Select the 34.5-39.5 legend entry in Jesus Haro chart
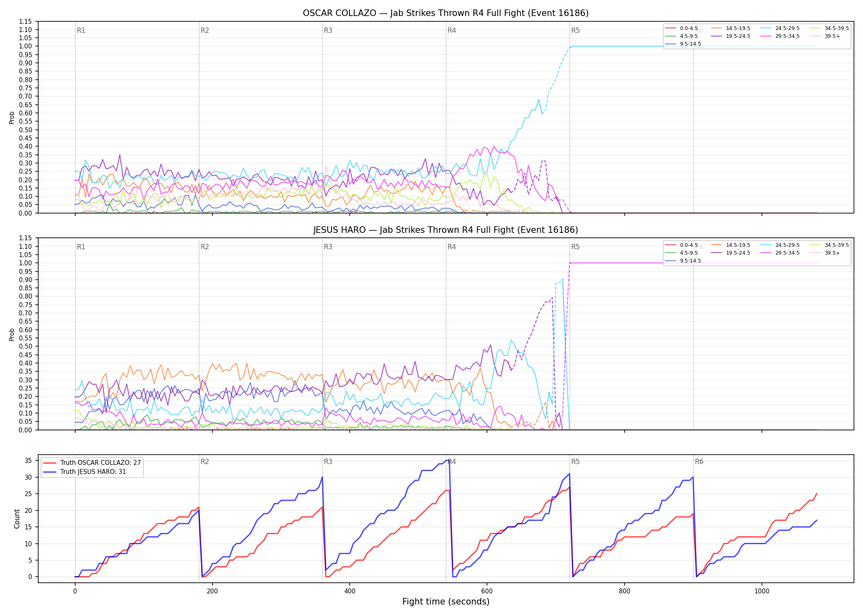The image size is (863, 616). (x=829, y=245)
